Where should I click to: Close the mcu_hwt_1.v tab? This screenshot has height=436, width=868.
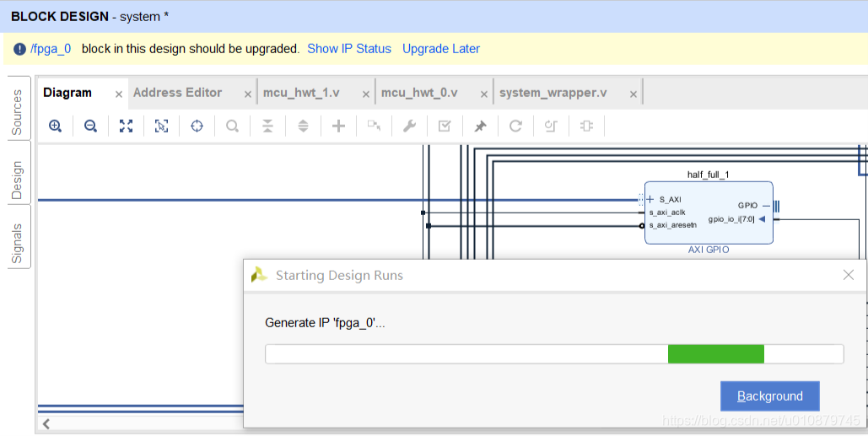click(366, 94)
